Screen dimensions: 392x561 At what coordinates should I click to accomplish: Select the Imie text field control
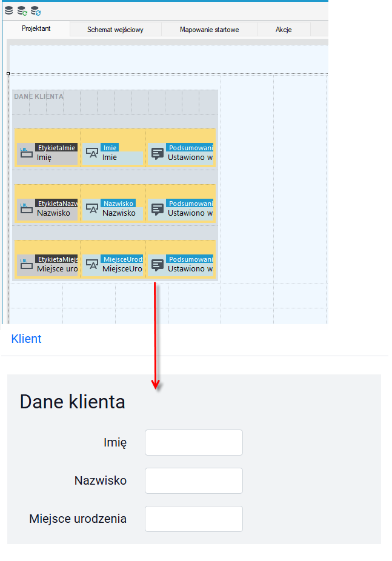point(113,153)
